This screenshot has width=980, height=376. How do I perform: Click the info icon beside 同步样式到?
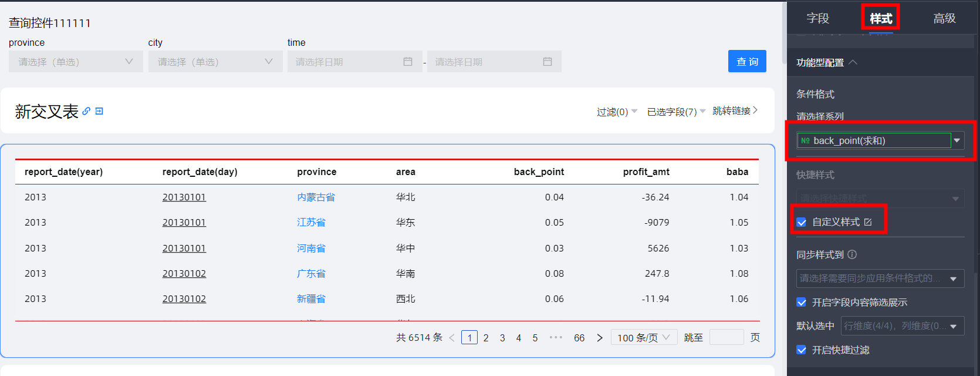pyautogui.click(x=852, y=254)
